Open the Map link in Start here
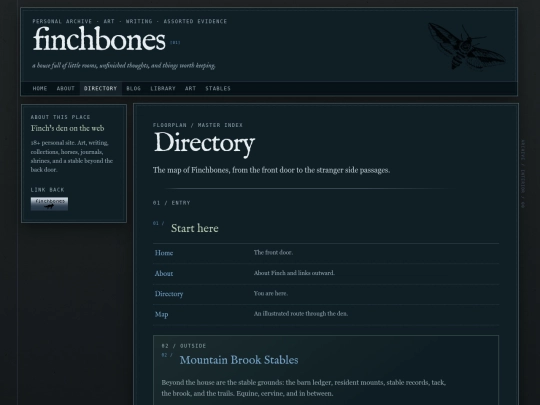The width and height of the screenshot is (540, 405). (x=162, y=314)
